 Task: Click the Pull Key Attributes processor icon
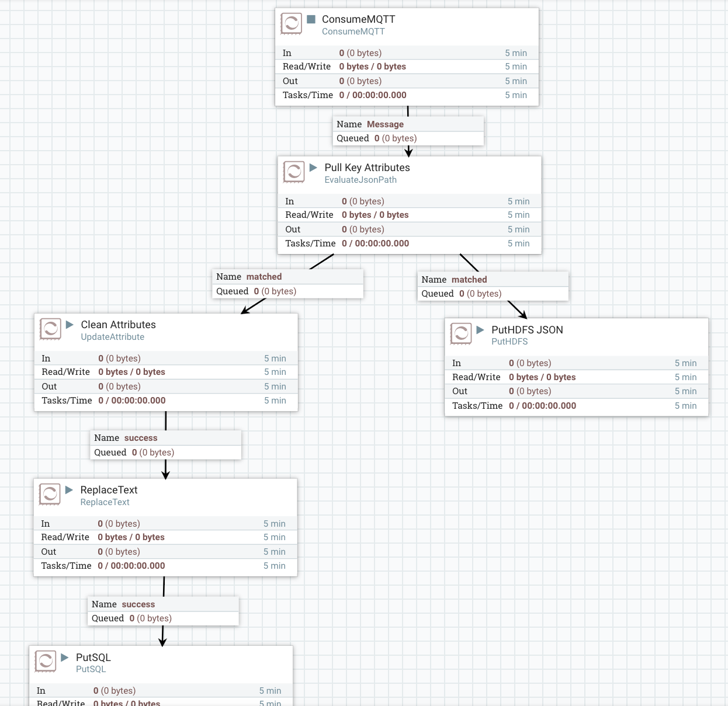pos(294,172)
